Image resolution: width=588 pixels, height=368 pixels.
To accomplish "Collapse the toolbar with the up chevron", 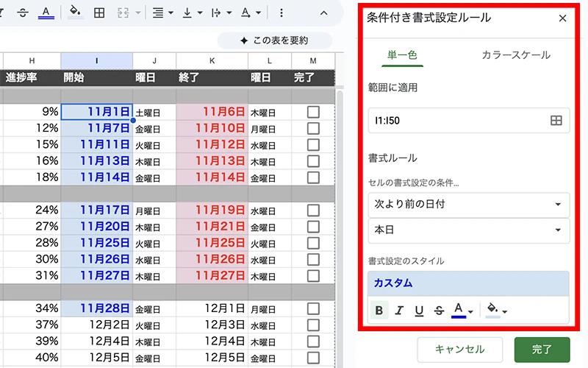I will 314,13.
